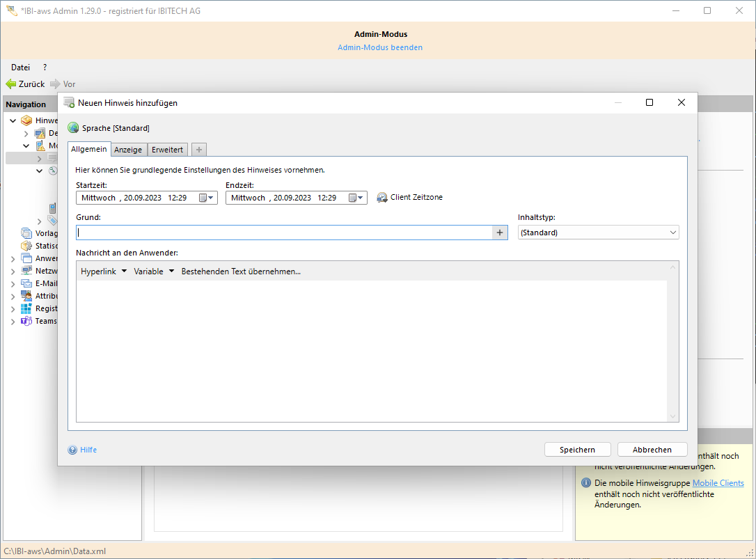Click the plus button beside Grund field
Image resolution: width=756 pixels, height=559 pixels.
[x=500, y=233]
